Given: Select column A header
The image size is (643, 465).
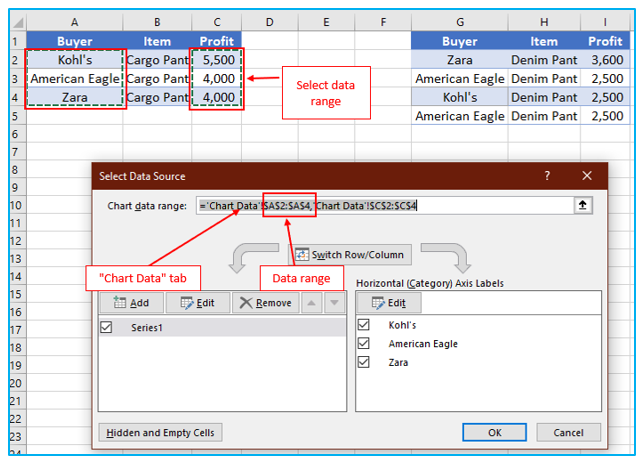Looking at the screenshot, I should coord(75,22).
